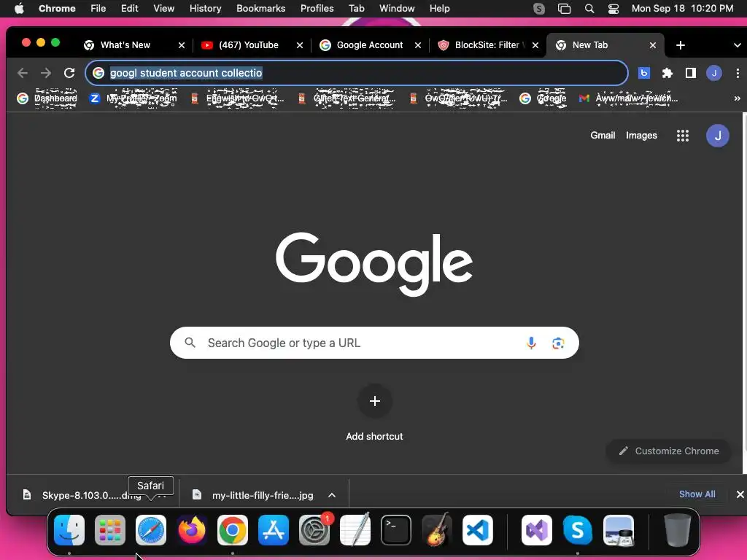The width and height of the screenshot is (747, 560).
Task: Click the Images link
Action: 641,135
